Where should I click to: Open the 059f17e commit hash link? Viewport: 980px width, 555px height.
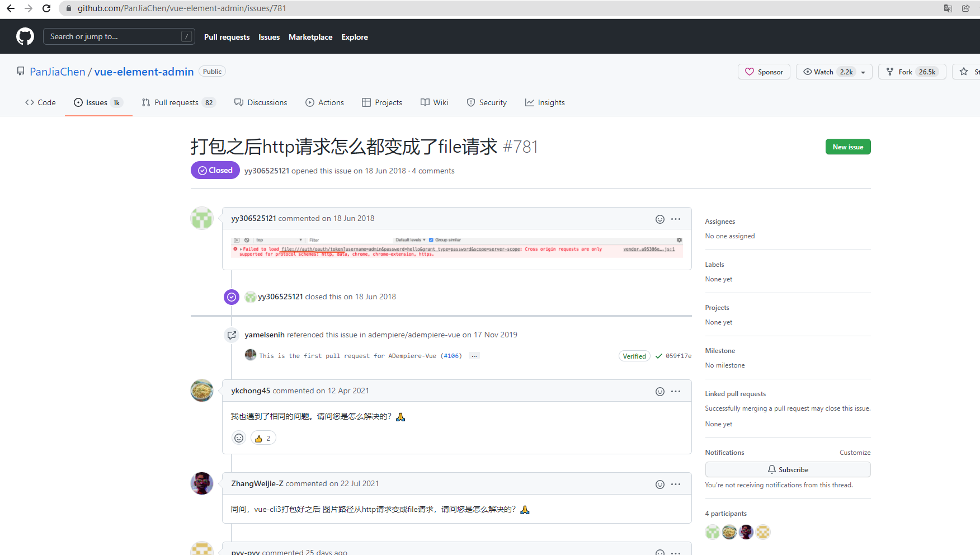pos(679,356)
